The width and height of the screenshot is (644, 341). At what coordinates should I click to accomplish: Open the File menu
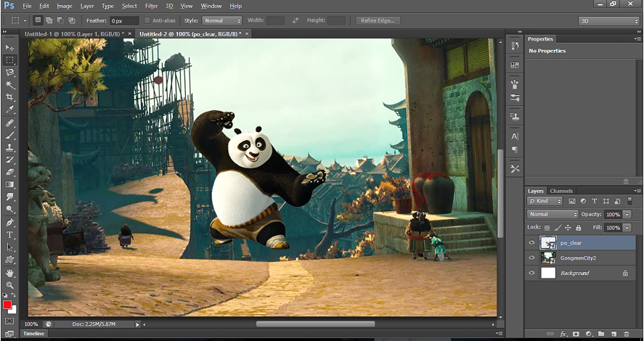pos(27,6)
